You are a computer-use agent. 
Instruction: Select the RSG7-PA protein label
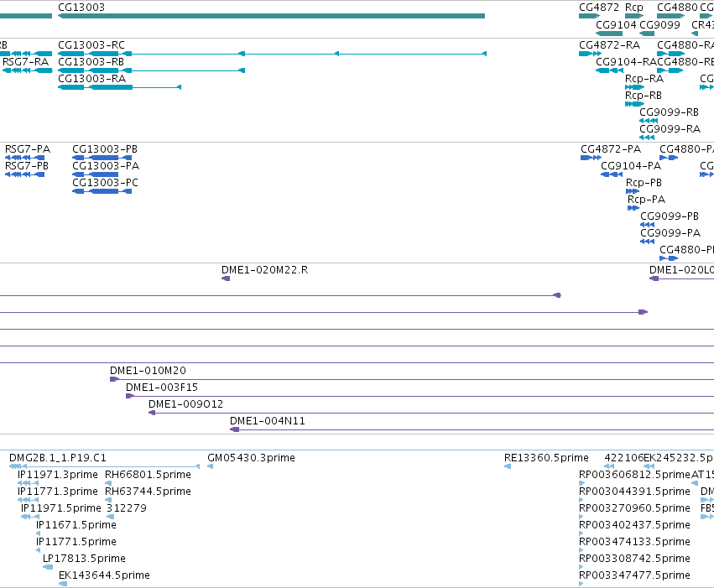click(28, 149)
